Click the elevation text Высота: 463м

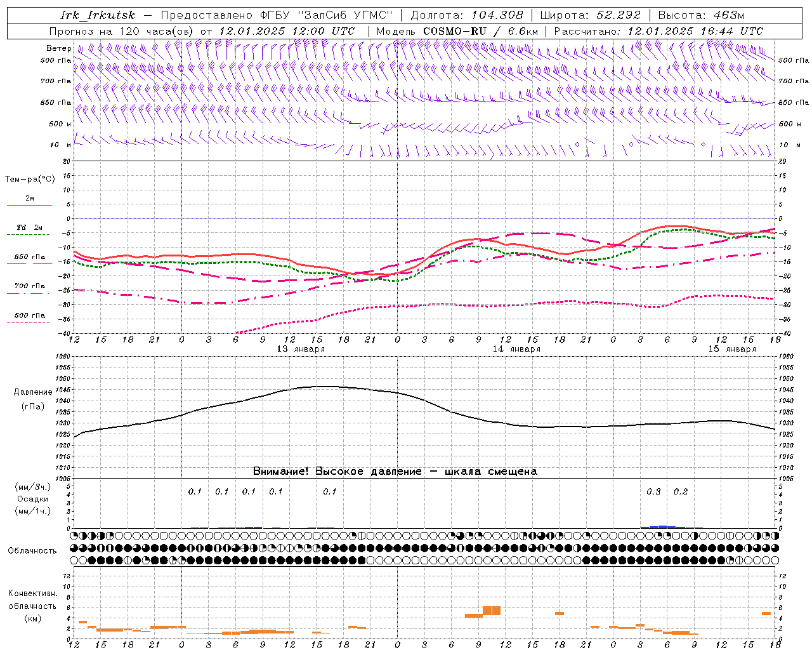coord(701,15)
